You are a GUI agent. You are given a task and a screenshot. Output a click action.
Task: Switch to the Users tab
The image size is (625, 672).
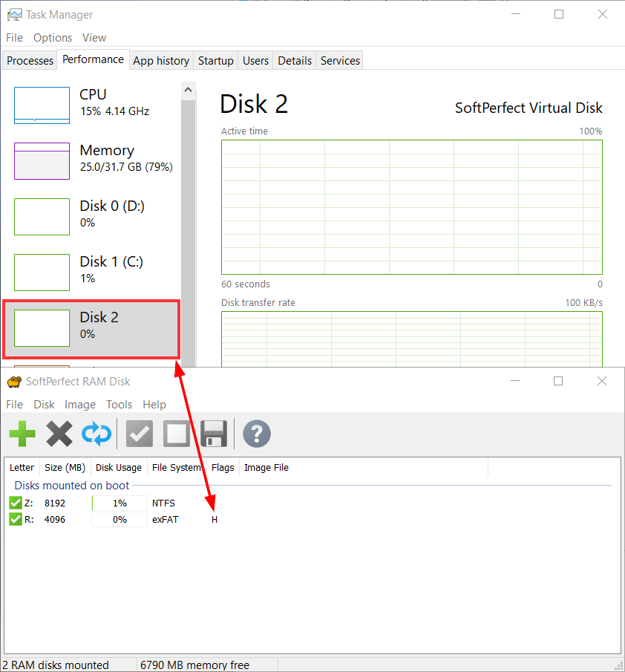pyautogui.click(x=256, y=60)
